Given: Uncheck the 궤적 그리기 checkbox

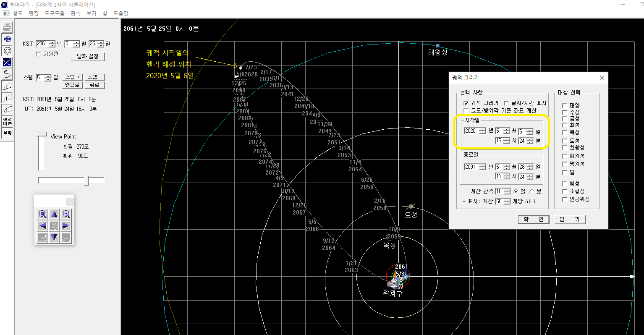Looking at the screenshot, I should tap(466, 103).
